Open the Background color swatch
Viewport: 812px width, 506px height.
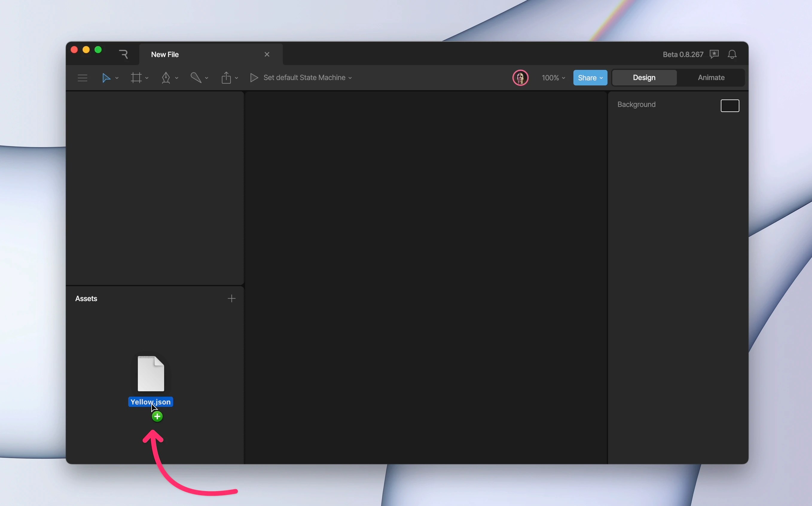tap(729, 105)
